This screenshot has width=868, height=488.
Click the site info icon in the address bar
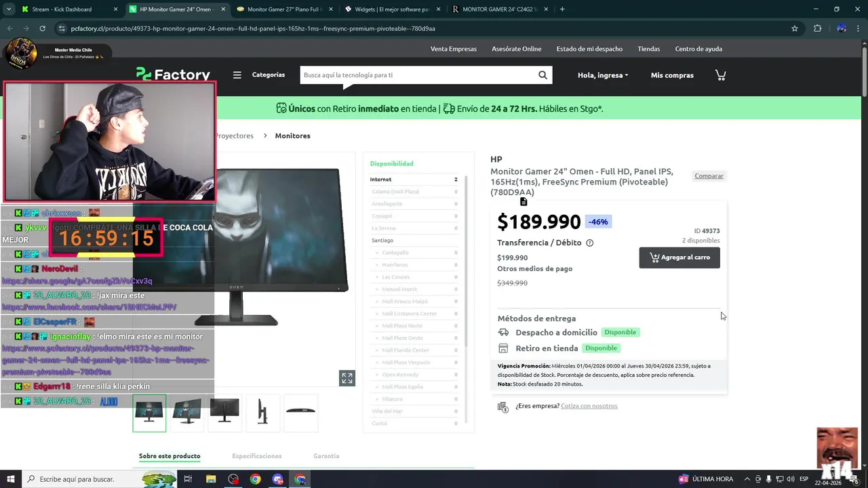pyautogui.click(x=62, y=28)
